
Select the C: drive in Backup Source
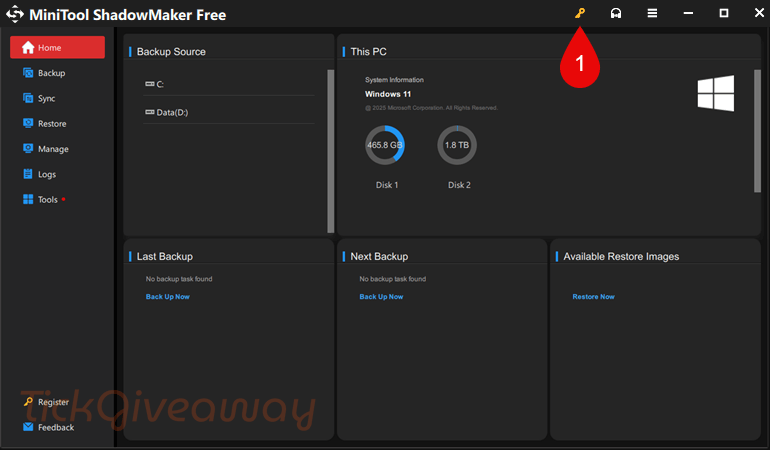point(229,84)
